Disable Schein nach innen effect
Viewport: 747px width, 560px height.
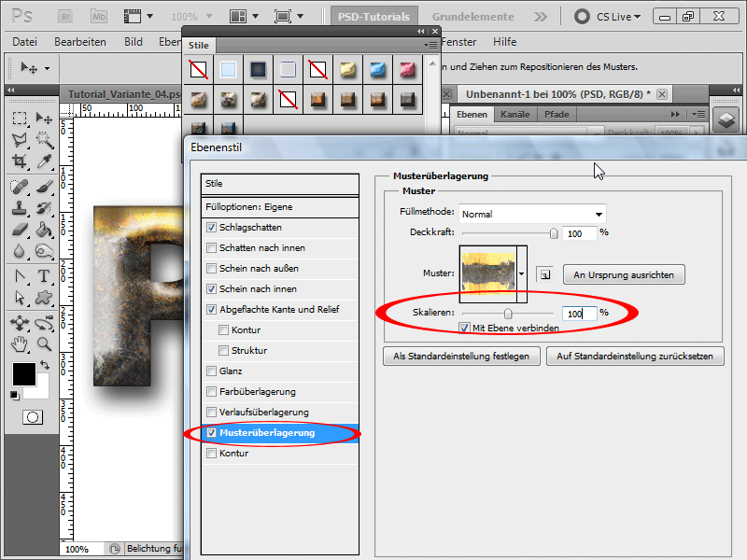pos(212,289)
